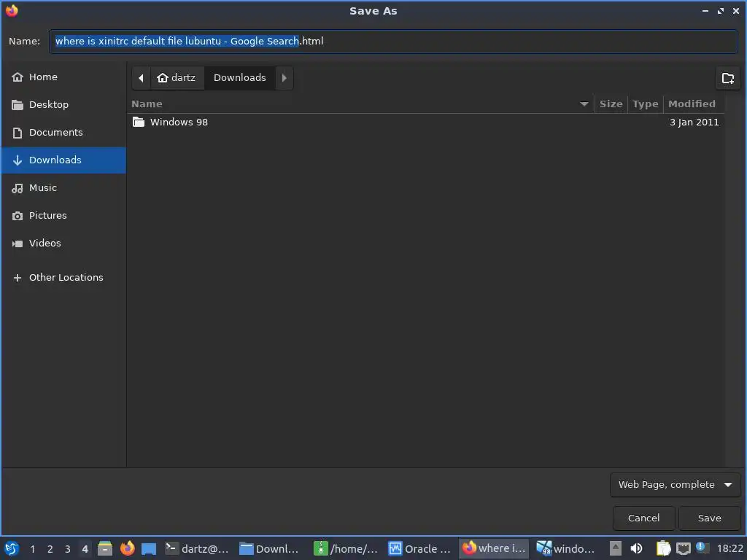The height and width of the screenshot is (560, 747).
Task: Click the Save button
Action: (709, 518)
